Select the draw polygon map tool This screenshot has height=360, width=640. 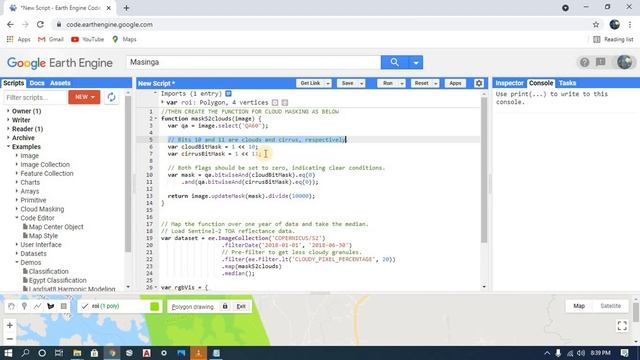click(51, 306)
